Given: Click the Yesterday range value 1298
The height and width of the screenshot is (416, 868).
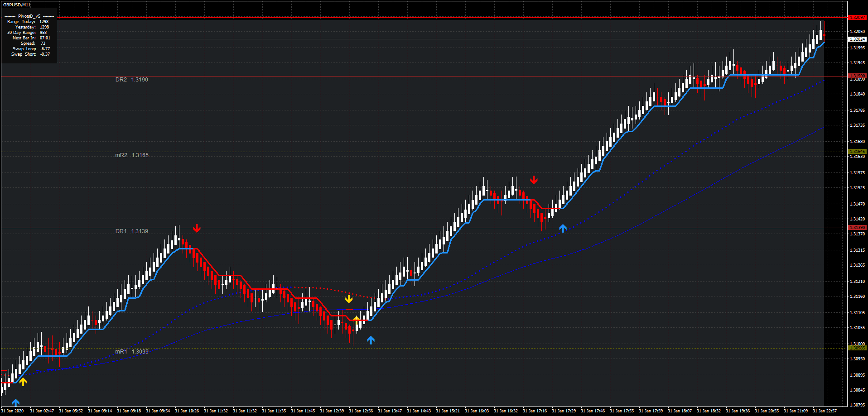Looking at the screenshot, I should pos(44,27).
